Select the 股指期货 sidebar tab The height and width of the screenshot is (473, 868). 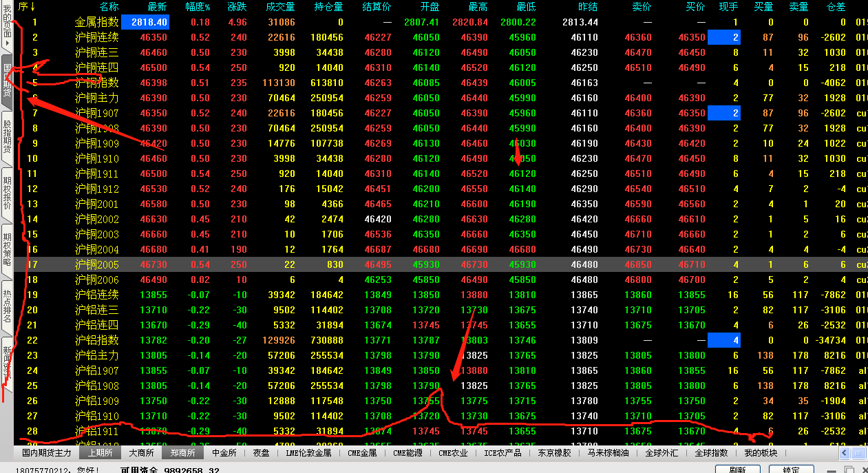coord(7,136)
